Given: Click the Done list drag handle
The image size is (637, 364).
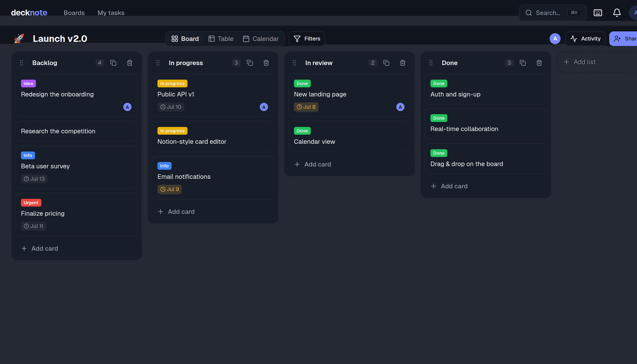Looking at the screenshot, I should point(431,63).
